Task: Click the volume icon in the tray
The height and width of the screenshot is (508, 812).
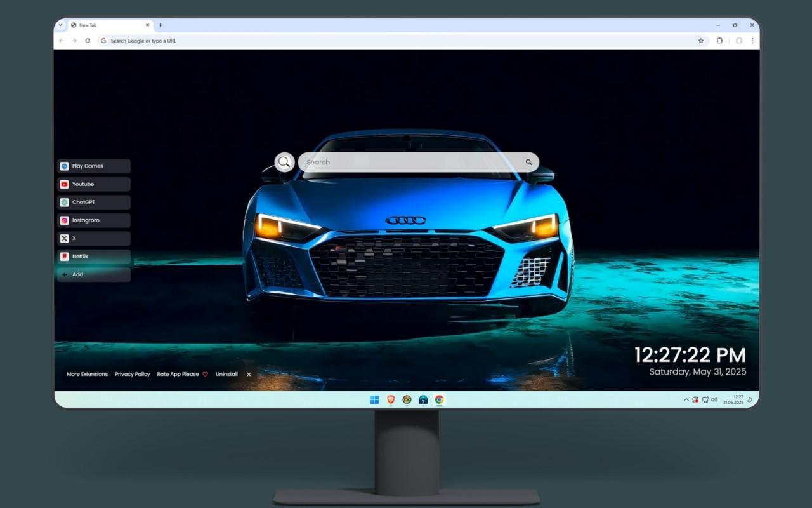Action: (714, 400)
